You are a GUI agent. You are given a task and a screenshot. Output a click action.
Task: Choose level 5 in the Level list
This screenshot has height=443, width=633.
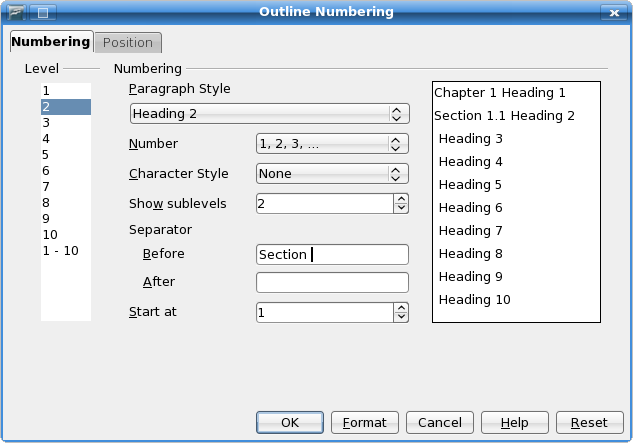coord(45,155)
